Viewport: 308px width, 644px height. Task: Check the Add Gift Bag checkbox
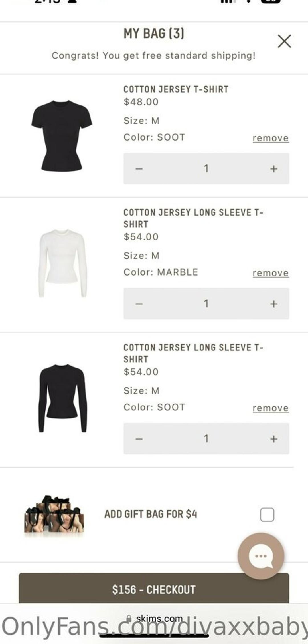coord(267,515)
